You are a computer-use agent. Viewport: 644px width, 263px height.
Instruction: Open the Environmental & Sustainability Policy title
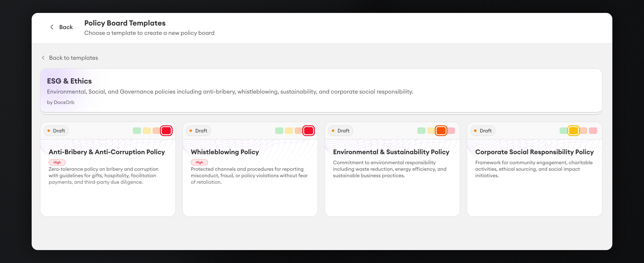[391, 152]
